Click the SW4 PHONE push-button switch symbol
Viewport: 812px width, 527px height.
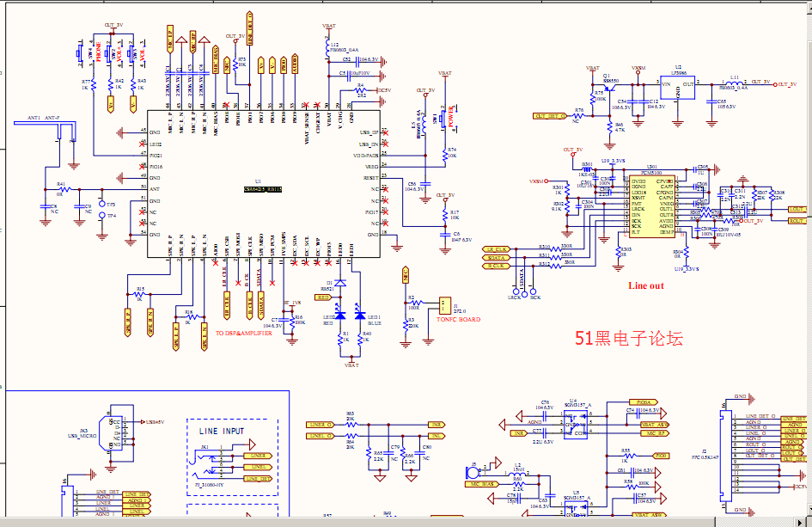(x=81, y=52)
